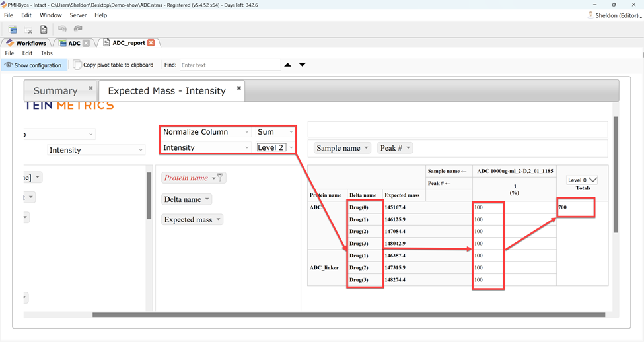Click the open project toolbar icon

pos(13,30)
